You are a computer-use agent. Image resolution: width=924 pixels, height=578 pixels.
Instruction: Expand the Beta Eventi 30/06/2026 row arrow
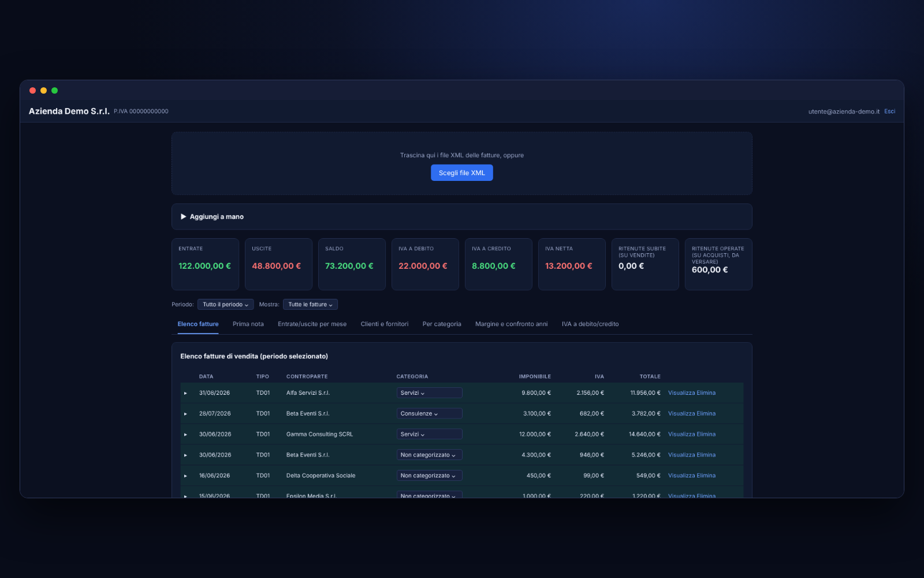(185, 455)
